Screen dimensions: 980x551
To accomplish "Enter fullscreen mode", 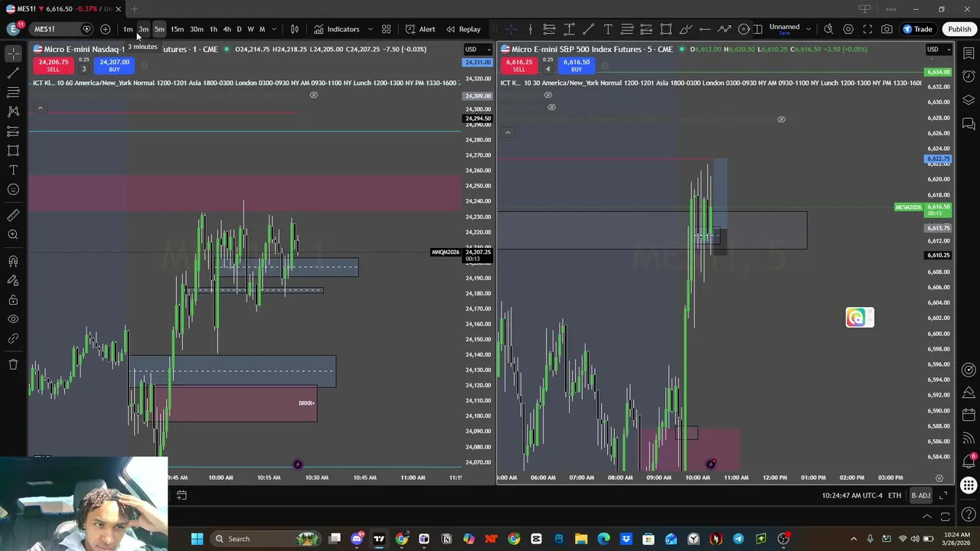I will (x=867, y=29).
